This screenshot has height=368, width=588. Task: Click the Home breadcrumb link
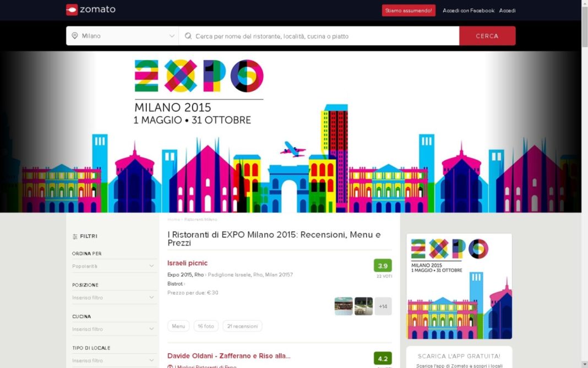click(x=173, y=219)
